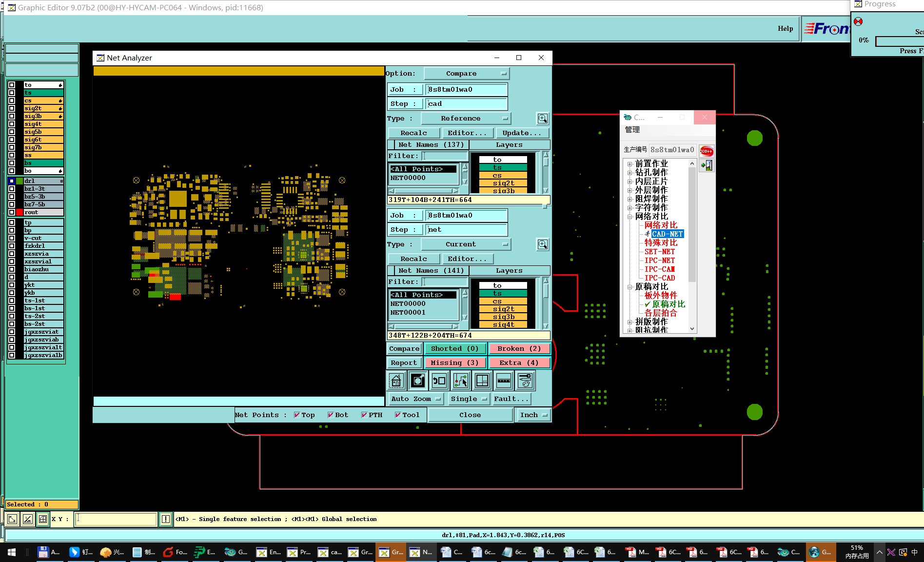Viewport: 924px width, 562px height.
Task: Toggle the Tool net points checkbox
Action: coord(398,415)
